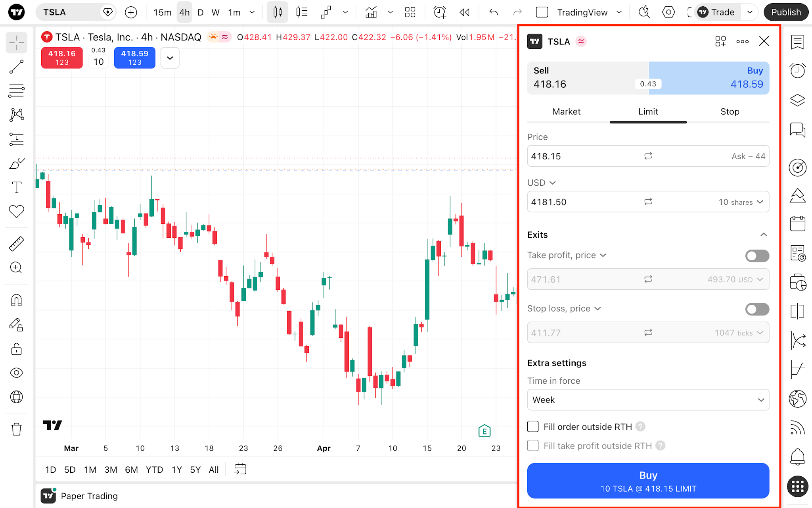Undo the last chart action
Image resolution: width=812 pixels, height=508 pixels.
pyautogui.click(x=494, y=12)
